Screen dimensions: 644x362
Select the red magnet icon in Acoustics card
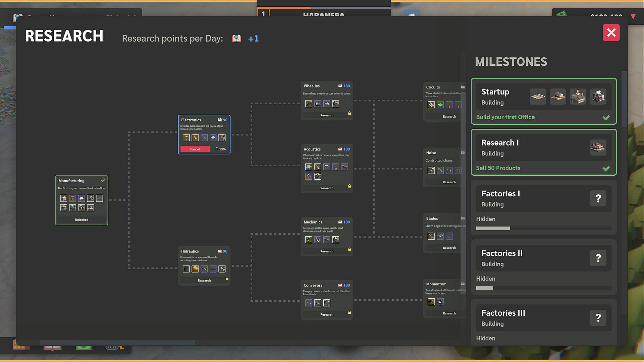[309, 176]
